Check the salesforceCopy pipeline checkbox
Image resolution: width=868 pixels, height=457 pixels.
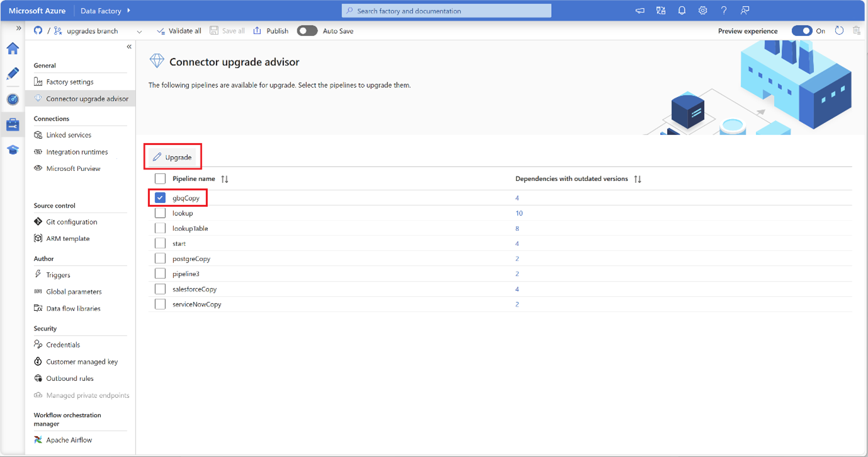click(160, 289)
